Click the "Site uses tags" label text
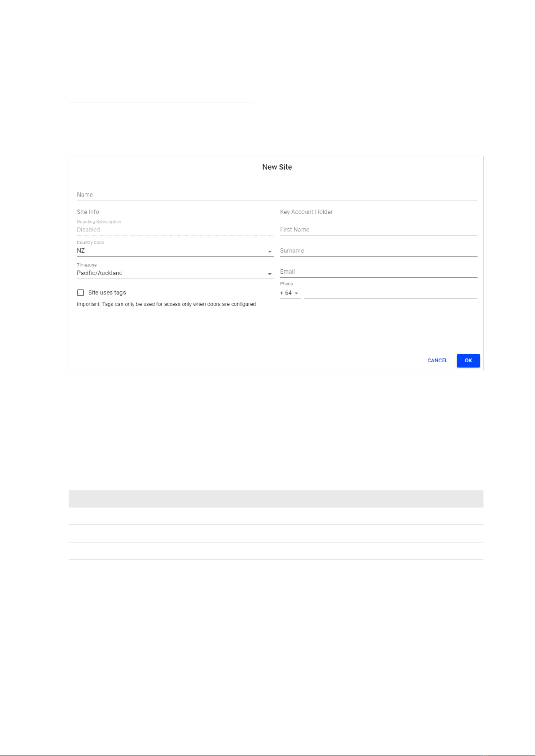 pyautogui.click(x=107, y=293)
